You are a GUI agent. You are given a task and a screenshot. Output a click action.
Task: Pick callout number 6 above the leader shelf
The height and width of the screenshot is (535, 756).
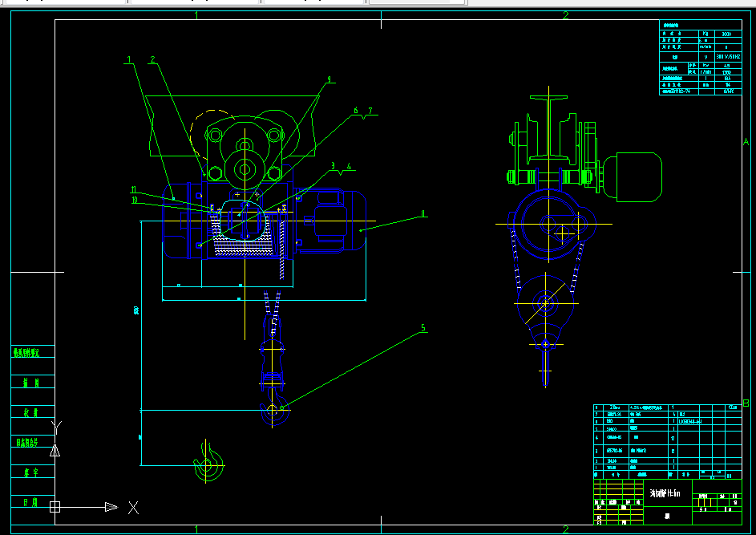coord(356,111)
